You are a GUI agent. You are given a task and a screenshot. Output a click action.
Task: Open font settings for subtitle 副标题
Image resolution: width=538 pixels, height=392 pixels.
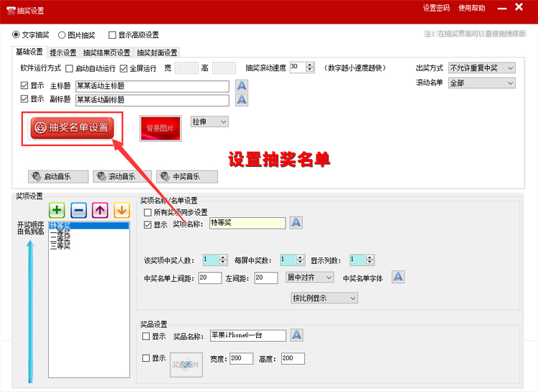coord(242,100)
